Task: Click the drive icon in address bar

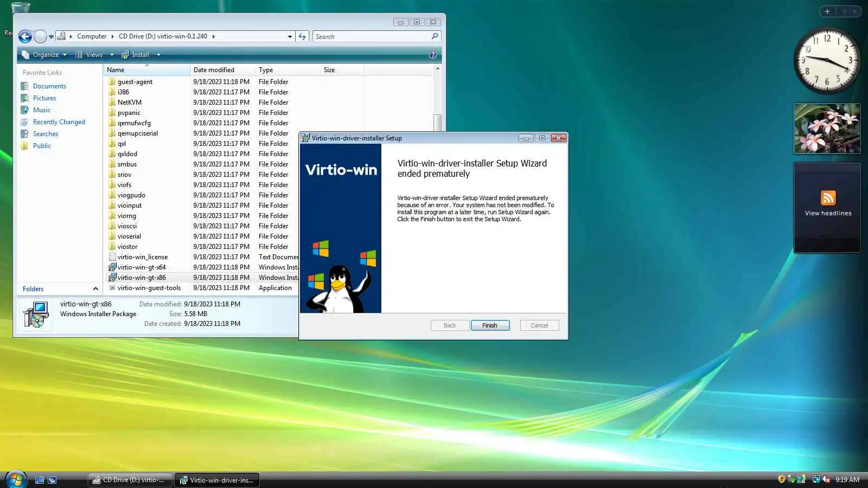Action: pos(62,36)
